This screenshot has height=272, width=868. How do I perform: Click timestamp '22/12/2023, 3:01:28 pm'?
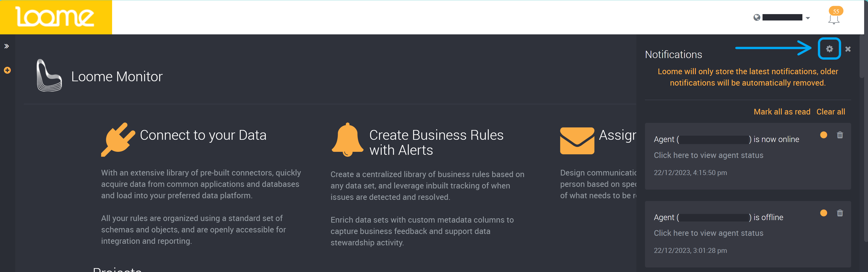pyautogui.click(x=690, y=250)
